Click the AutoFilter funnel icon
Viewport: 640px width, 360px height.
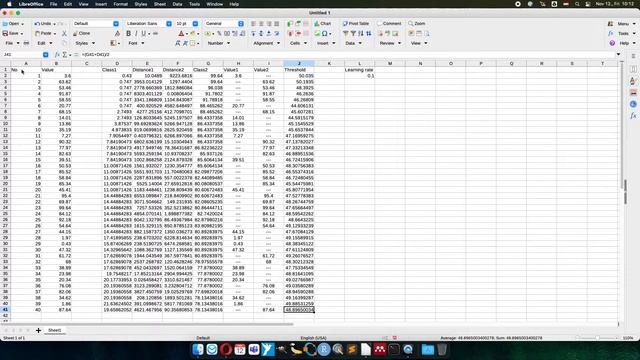click(346, 33)
